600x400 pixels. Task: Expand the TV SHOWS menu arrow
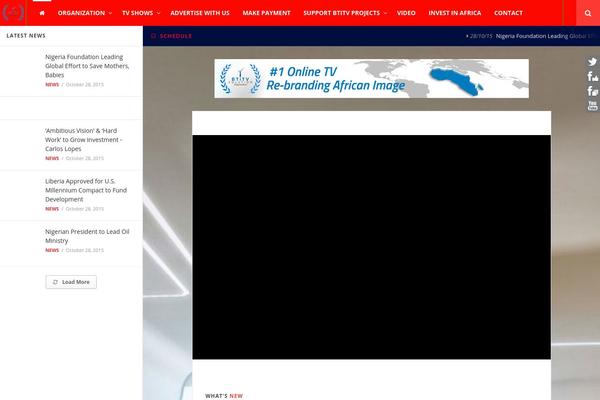click(x=158, y=13)
